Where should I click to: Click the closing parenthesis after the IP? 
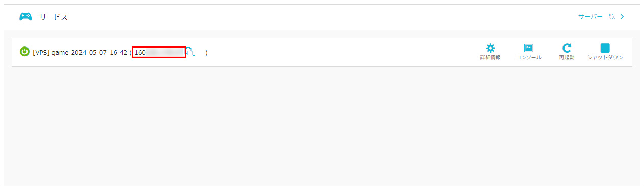pos(206,53)
